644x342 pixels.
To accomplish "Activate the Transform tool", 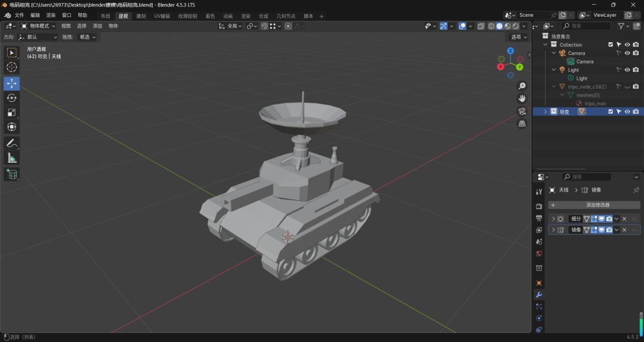I will coord(11,126).
